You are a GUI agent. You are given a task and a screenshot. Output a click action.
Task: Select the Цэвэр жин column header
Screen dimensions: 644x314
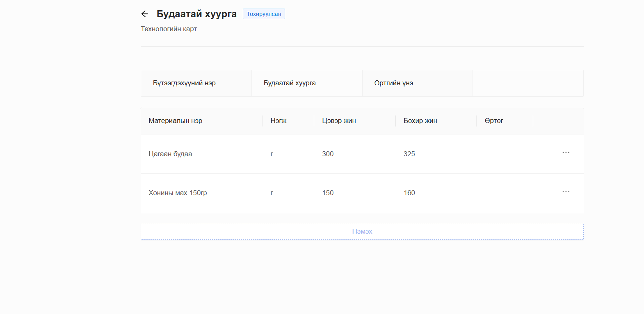[x=339, y=121]
